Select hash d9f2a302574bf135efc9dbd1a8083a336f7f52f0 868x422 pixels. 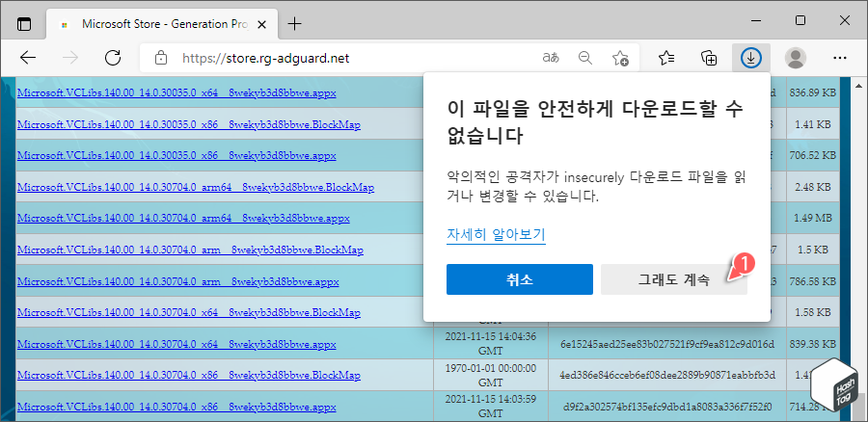667,408
